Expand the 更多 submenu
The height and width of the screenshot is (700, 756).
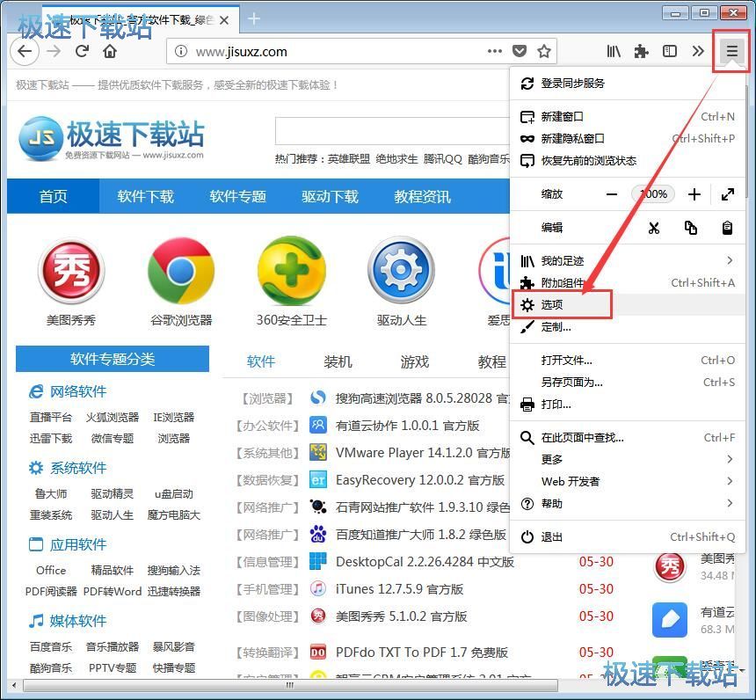coord(628,459)
